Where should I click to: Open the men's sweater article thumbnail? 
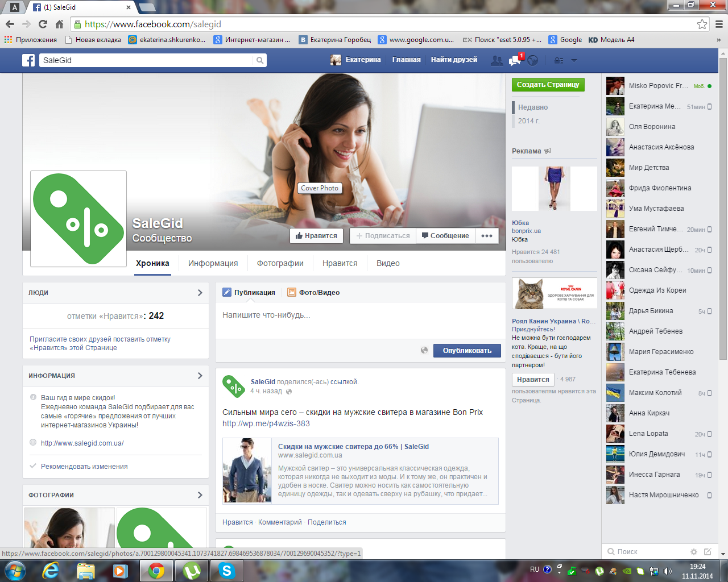point(247,471)
